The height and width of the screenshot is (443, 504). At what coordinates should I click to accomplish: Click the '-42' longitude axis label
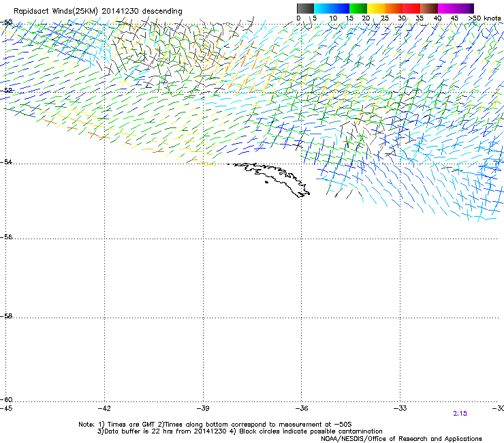click(x=104, y=408)
